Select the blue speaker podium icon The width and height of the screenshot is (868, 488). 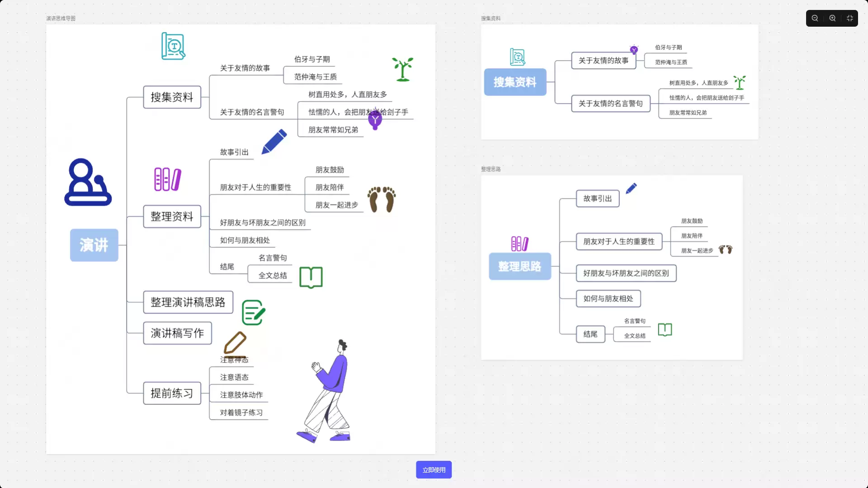(88, 182)
